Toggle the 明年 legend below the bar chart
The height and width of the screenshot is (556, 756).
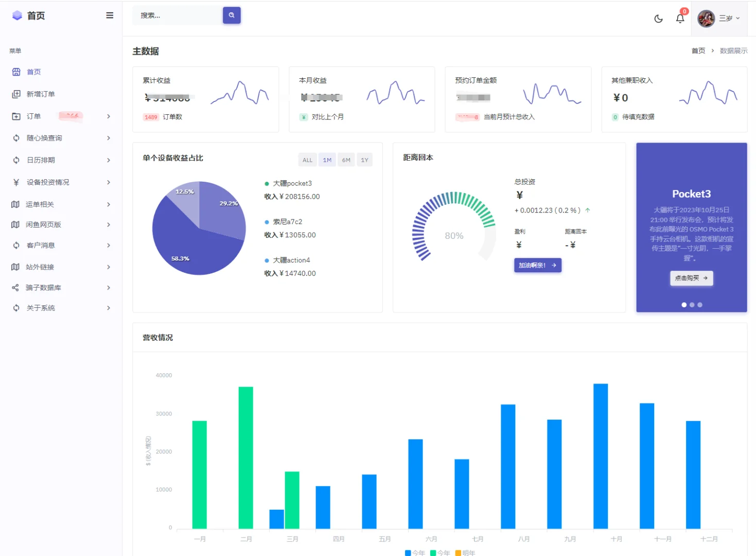466,552
